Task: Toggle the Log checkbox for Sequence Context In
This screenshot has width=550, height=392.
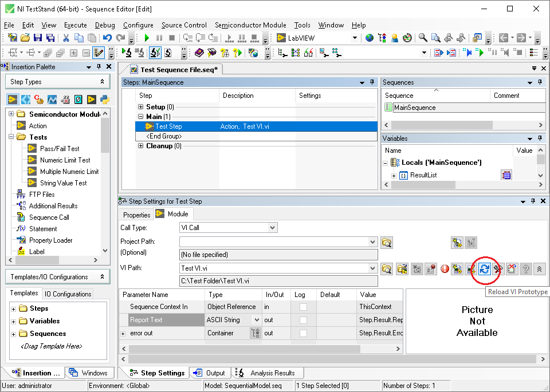Action: coord(303,307)
